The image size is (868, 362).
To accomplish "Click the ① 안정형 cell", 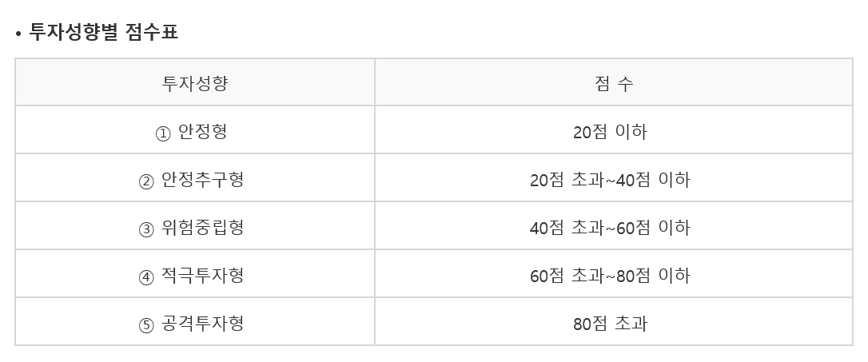I will 195,129.
